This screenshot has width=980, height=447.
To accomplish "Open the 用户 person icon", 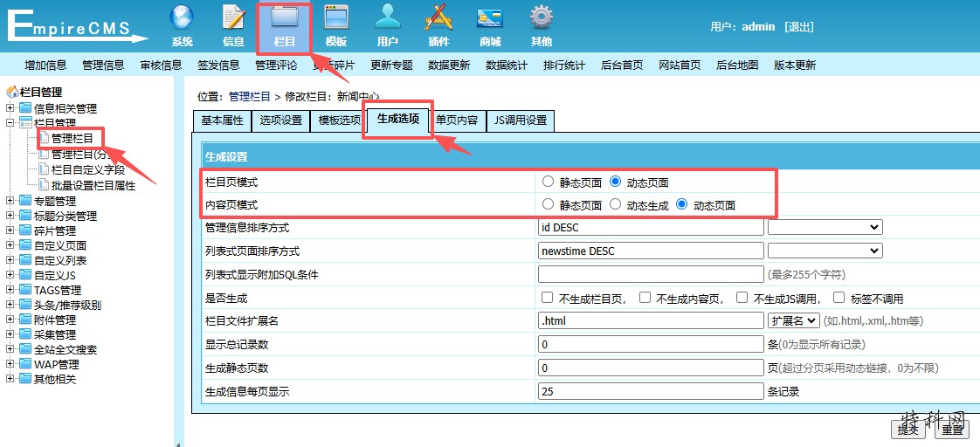I will [388, 17].
